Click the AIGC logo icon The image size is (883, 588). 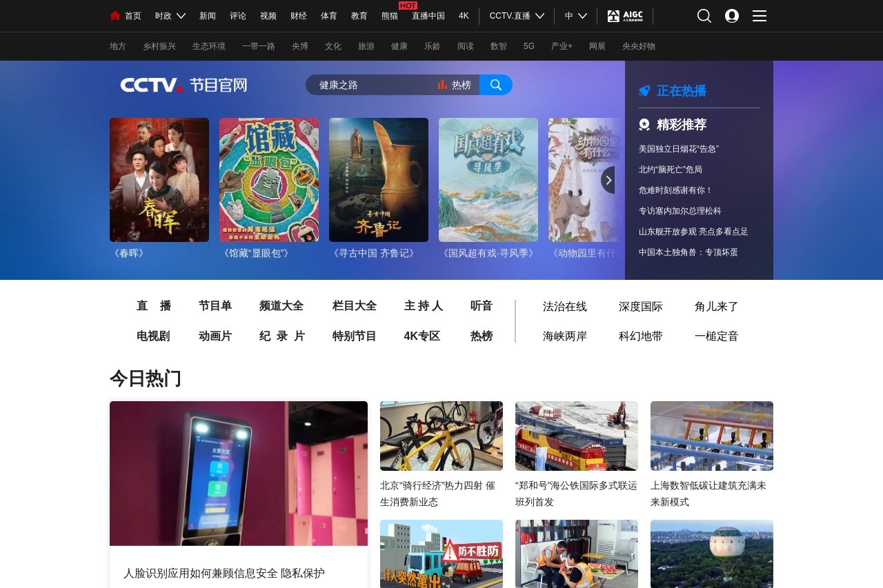[625, 16]
